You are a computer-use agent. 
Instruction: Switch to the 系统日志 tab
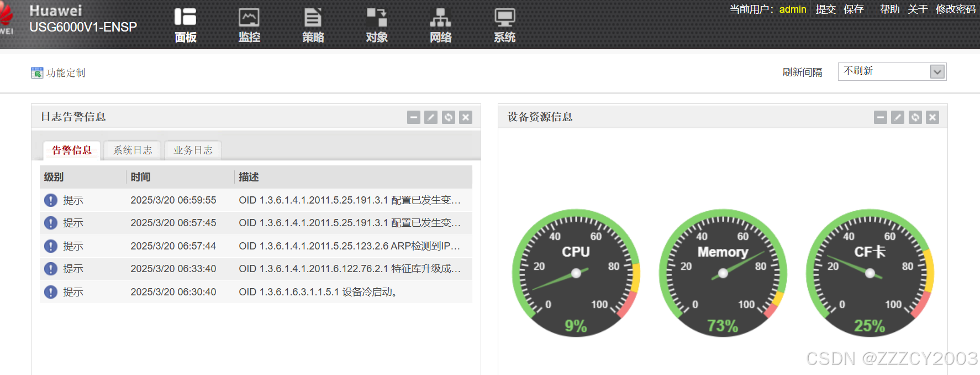(x=133, y=150)
